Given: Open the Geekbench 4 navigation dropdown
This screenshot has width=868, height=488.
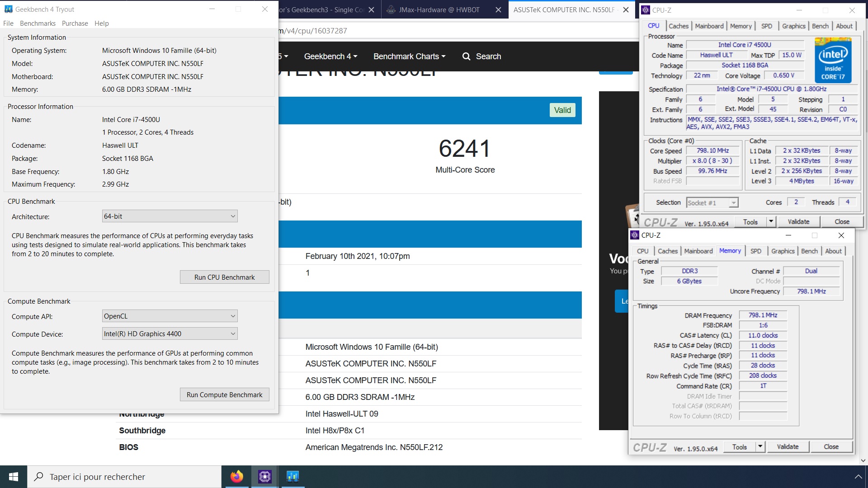Looking at the screenshot, I should (330, 56).
